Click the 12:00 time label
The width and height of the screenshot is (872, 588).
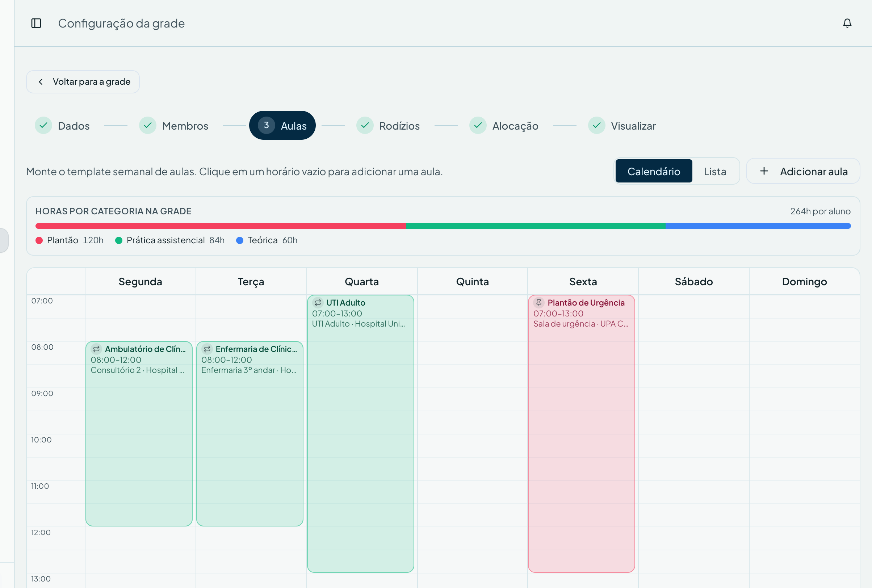[x=41, y=533]
